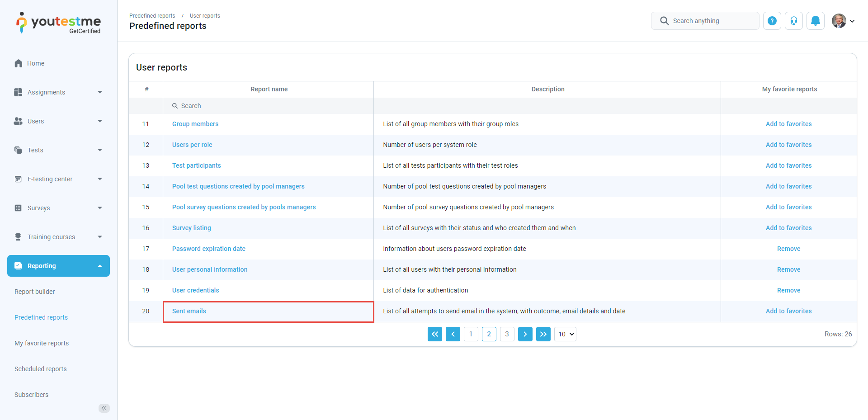The image size is (868, 420).
Task: Add Group members report to favorites
Action: (x=788, y=124)
